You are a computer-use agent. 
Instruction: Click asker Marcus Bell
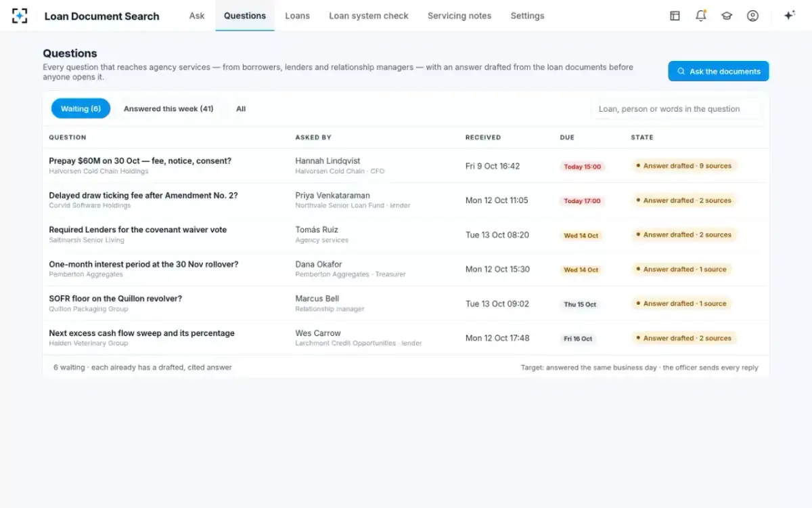pyautogui.click(x=317, y=299)
